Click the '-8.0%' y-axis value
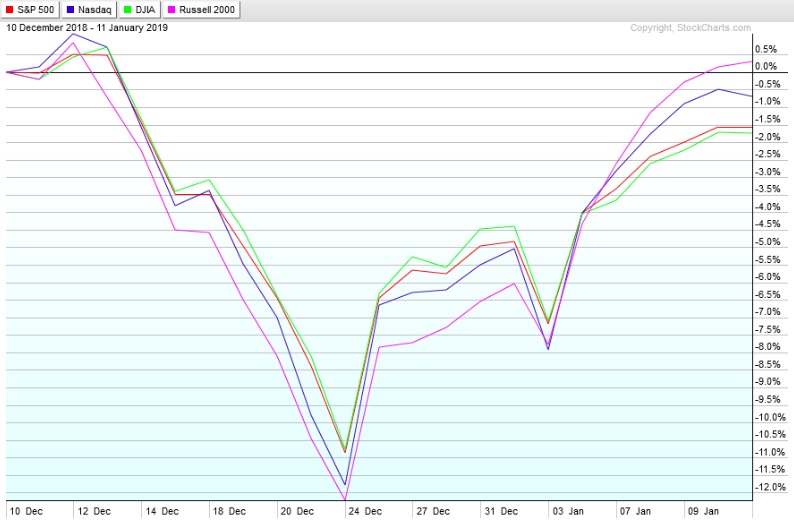Image resolution: width=794 pixels, height=528 pixels. tap(768, 347)
